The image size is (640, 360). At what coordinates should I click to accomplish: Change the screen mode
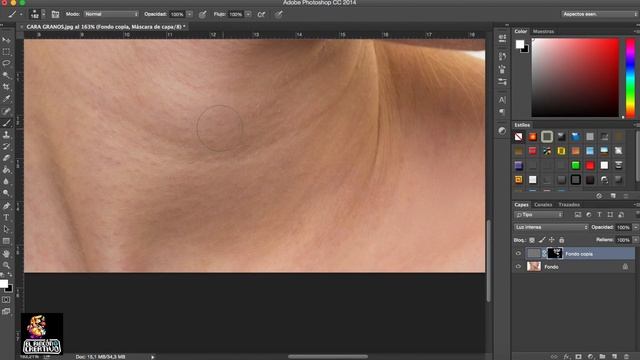click(x=6, y=311)
